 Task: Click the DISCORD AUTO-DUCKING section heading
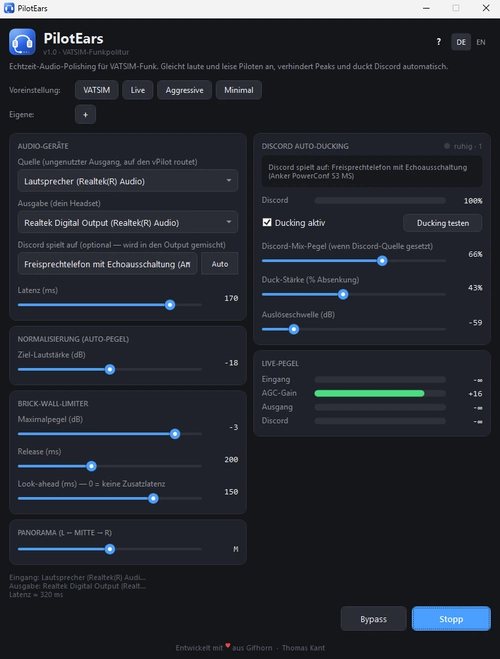[x=305, y=146]
